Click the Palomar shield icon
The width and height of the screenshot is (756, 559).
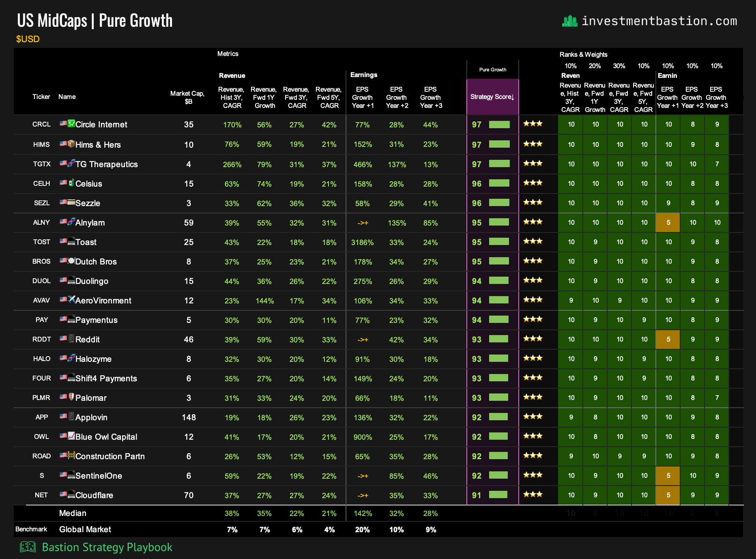point(71,397)
